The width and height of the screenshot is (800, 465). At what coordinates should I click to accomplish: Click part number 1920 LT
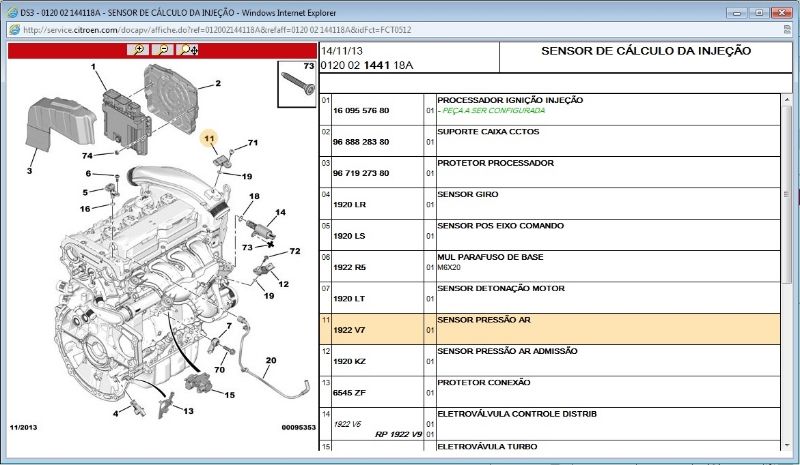[349, 299]
